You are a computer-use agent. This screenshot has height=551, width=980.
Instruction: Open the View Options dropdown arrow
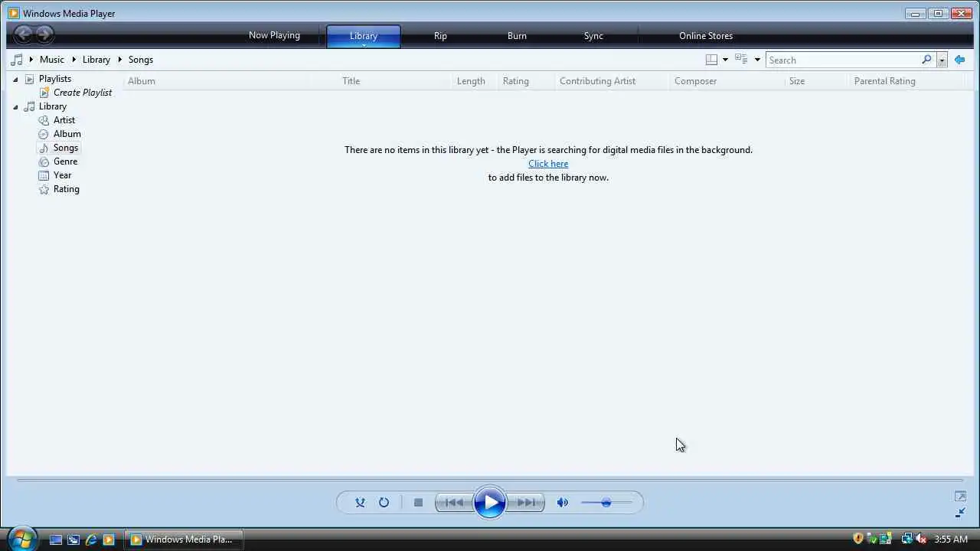coord(757,60)
